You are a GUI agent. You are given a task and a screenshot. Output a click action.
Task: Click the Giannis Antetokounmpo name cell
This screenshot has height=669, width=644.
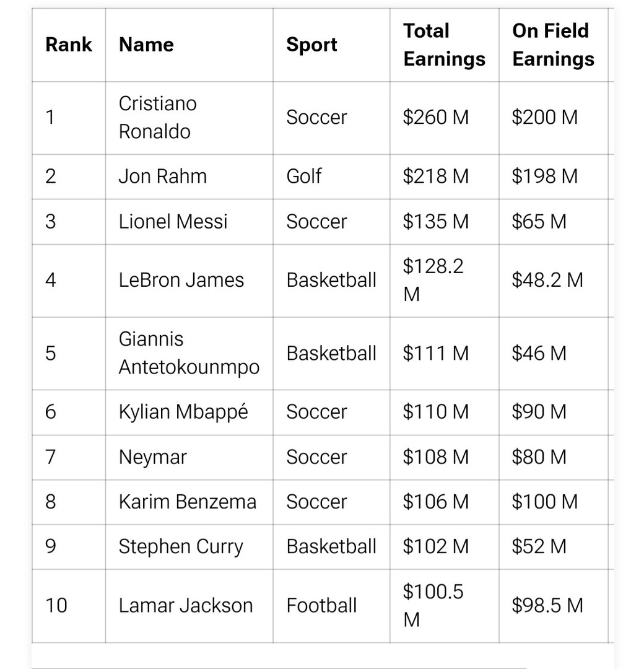pyautogui.click(x=189, y=353)
